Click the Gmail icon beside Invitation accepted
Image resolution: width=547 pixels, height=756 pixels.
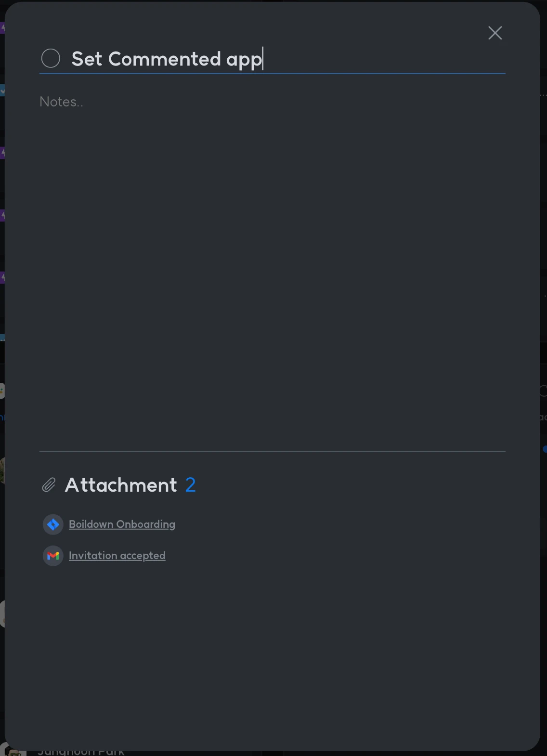pyautogui.click(x=53, y=556)
